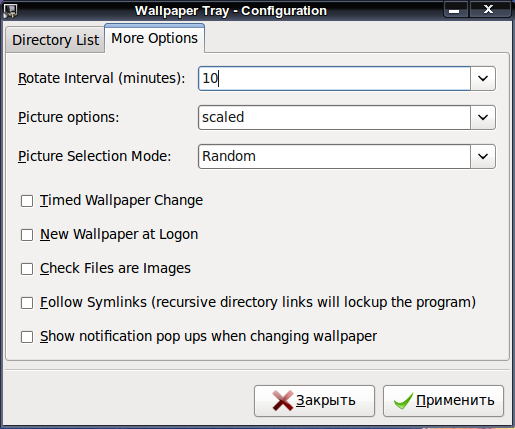Screen dimensions: 515x429
Task: Click the Picture options label
Action: tap(68, 117)
